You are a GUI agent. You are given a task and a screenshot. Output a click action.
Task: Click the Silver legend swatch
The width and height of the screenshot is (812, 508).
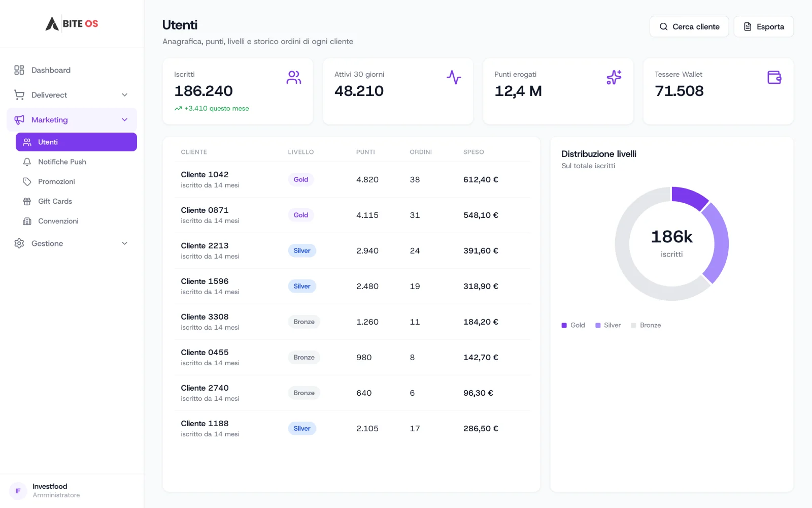(x=598, y=326)
